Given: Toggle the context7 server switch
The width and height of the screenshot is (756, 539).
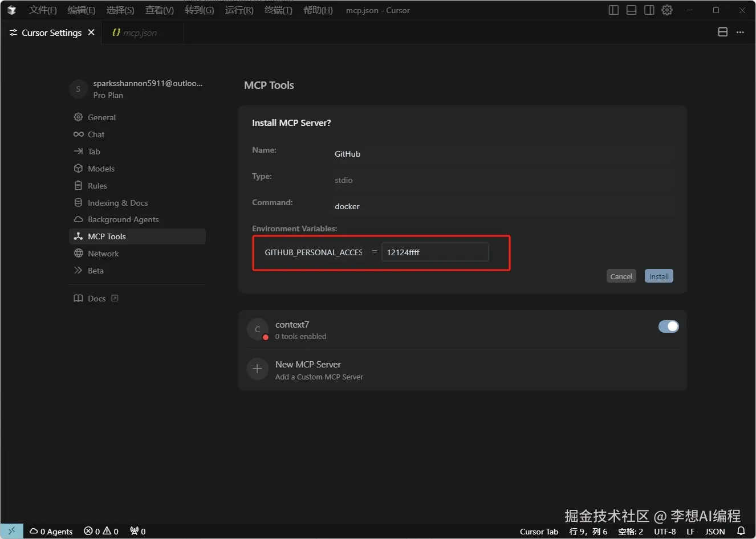Looking at the screenshot, I should (669, 326).
